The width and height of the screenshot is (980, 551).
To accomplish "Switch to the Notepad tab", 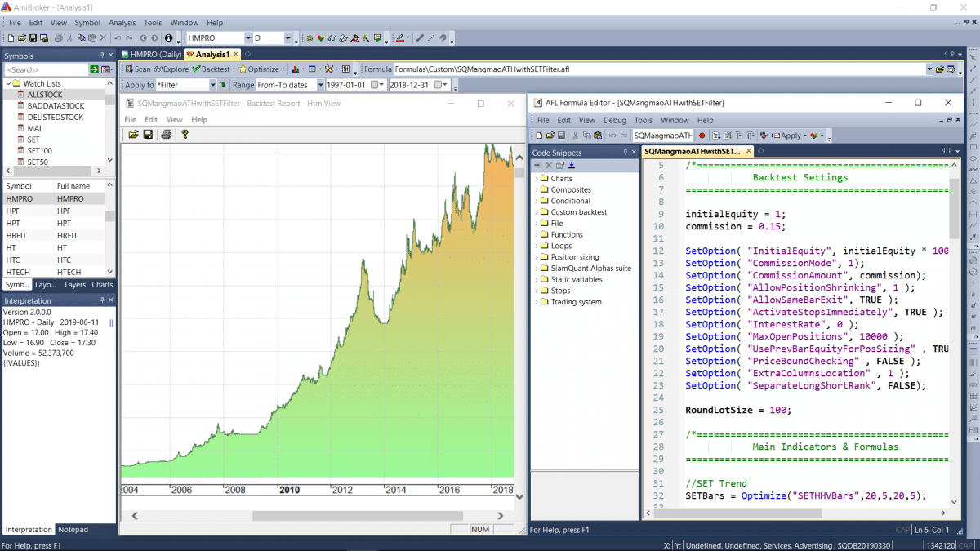I will [x=73, y=530].
